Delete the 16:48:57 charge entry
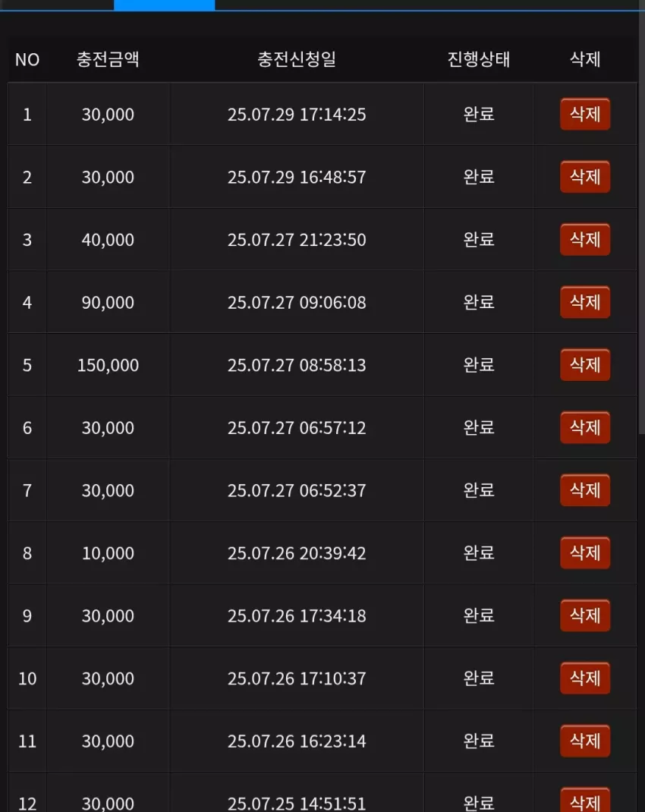Image resolution: width=645 pixels, height=812 pixels. (585, 177)
